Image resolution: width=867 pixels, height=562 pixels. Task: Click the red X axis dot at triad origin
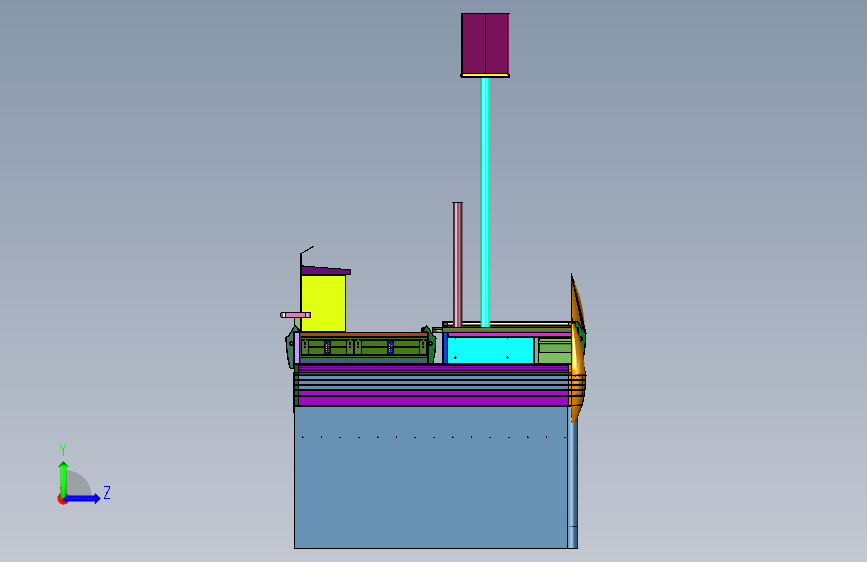[62, 499]
